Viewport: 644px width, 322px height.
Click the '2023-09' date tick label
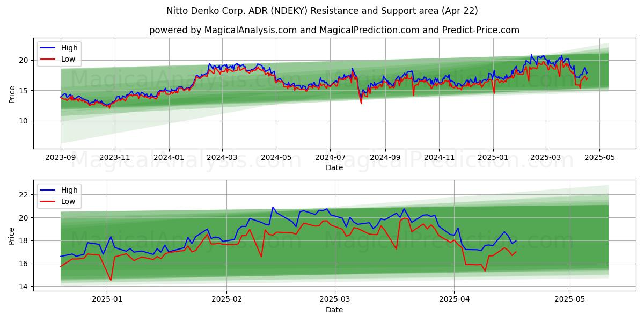pos(61,157)
